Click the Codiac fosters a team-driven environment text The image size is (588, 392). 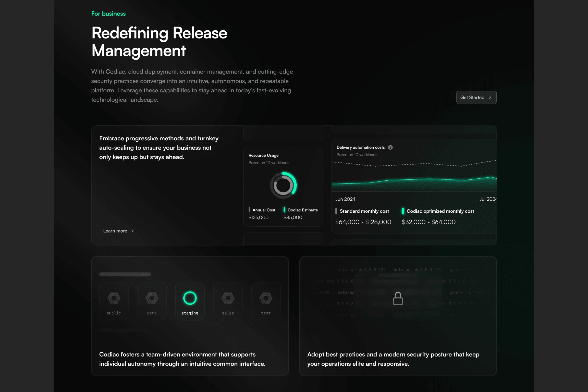pyautogui.click(x=182, y=359)
